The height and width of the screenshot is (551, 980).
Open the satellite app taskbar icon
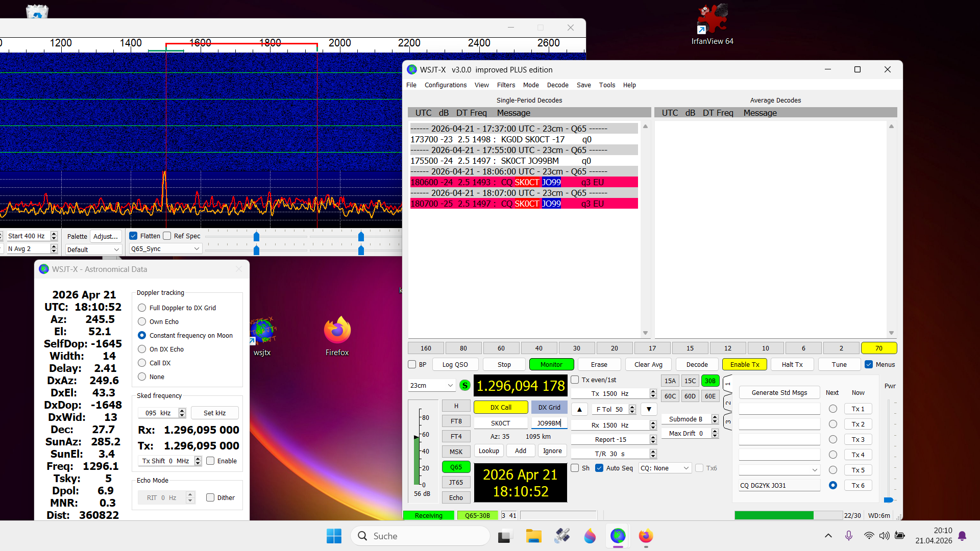click(x=562, y=536)
